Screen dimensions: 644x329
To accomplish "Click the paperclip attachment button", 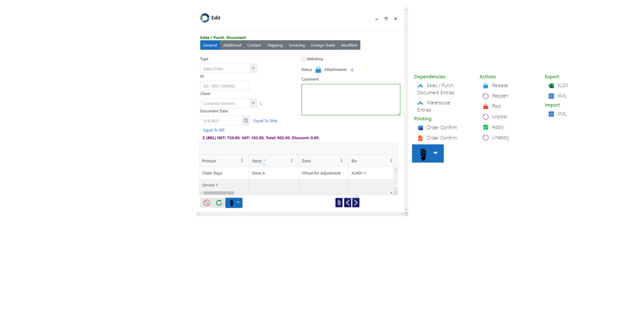I will pos(339,203).
